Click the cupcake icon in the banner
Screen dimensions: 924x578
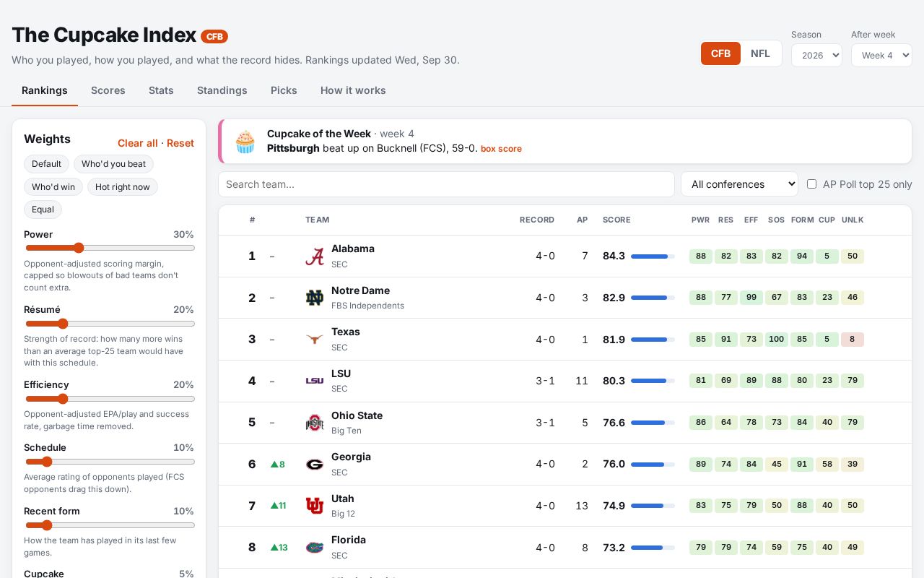(245, 142)
